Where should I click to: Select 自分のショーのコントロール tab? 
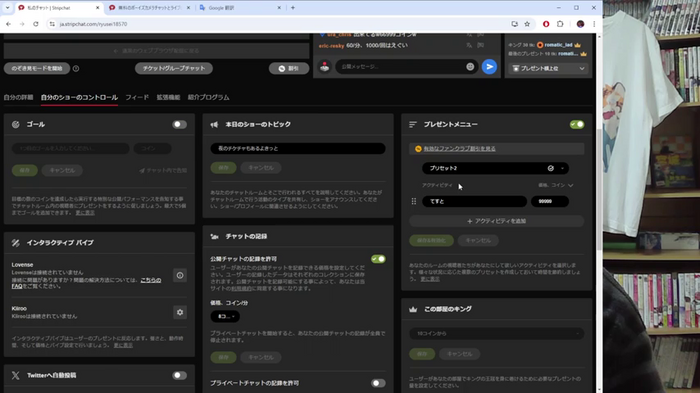pos(79,97)
